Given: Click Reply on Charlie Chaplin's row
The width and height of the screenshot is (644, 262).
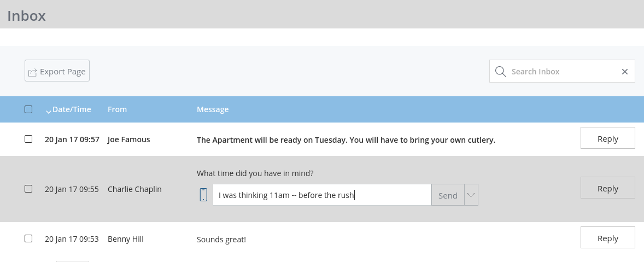Looking at the screenshot, I should coord(607,188).
